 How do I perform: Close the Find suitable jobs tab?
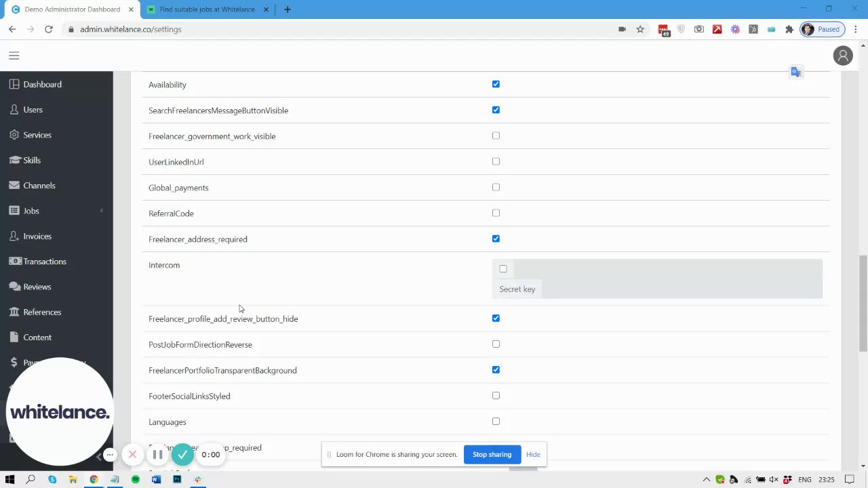coord(266,9)
